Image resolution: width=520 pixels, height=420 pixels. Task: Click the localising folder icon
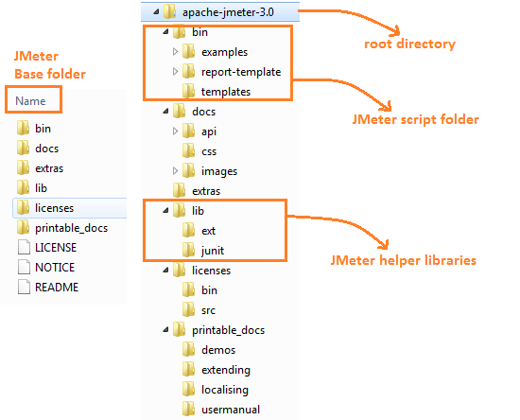coord(189,390)
